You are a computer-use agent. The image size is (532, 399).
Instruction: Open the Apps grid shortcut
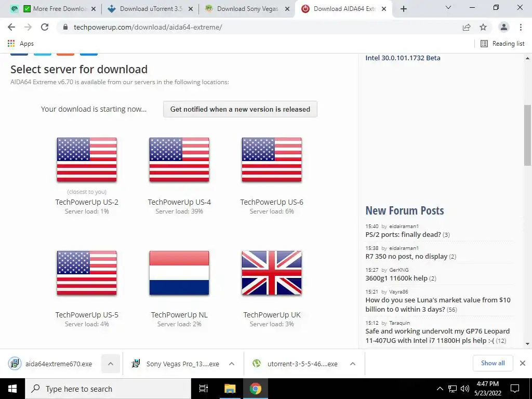tap(21, 44)
